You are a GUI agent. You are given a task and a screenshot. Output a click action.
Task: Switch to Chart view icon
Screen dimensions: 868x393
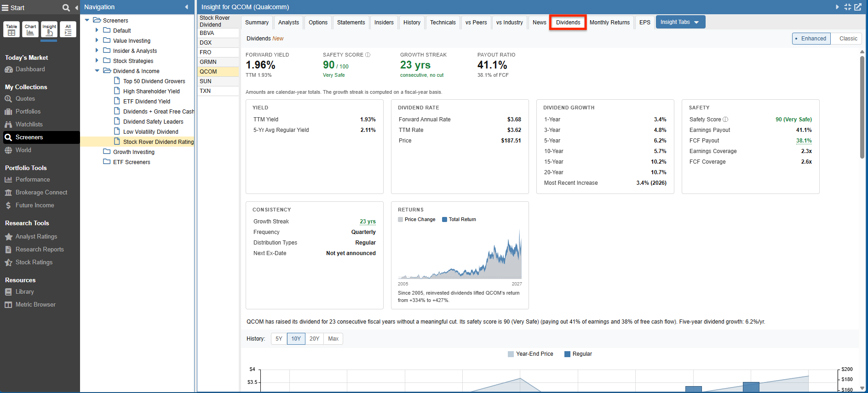tap(30, 29)
